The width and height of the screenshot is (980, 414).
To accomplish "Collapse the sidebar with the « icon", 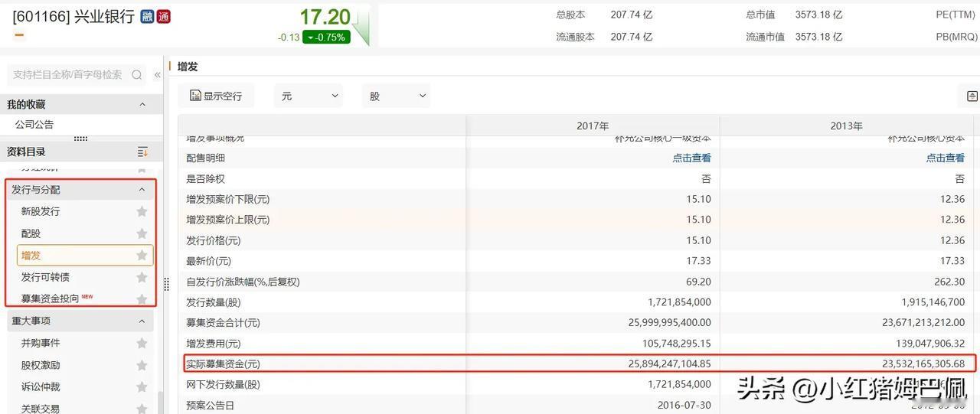I will (157, 74).
